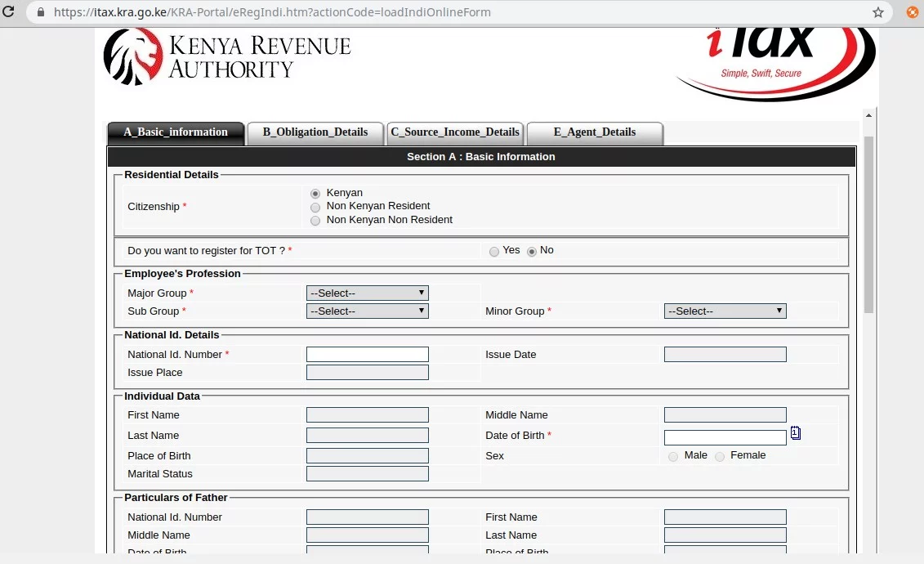
Task: Open the Major Group dropdown
Action: [367, 293]
